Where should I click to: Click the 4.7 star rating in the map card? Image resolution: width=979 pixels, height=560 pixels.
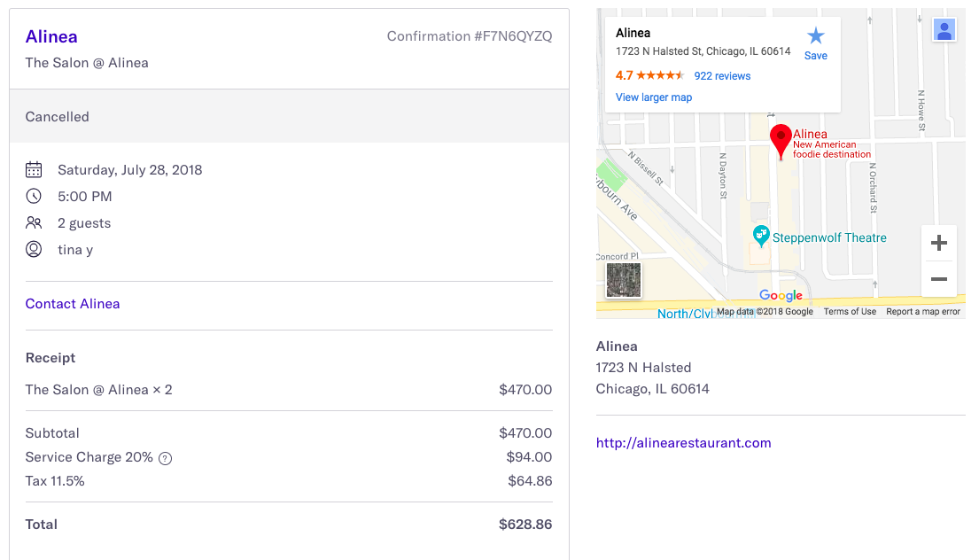click(x=649, y=75)
